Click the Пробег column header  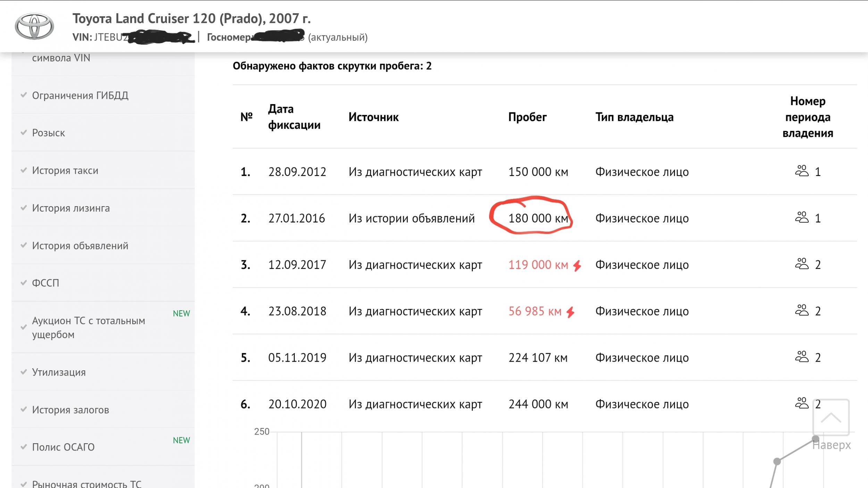point(527,117)
